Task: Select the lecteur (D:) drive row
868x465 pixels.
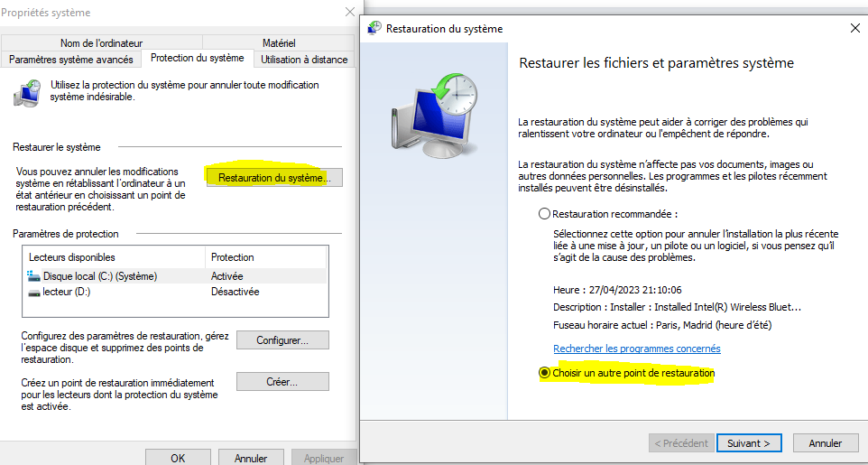Action: coord(176,292)
